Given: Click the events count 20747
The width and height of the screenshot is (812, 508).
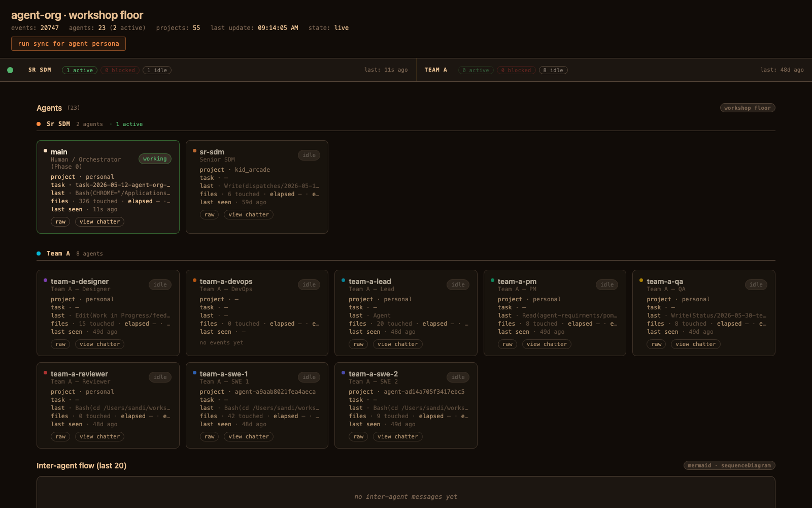Looking at the screenshot, I should [50, 28].
